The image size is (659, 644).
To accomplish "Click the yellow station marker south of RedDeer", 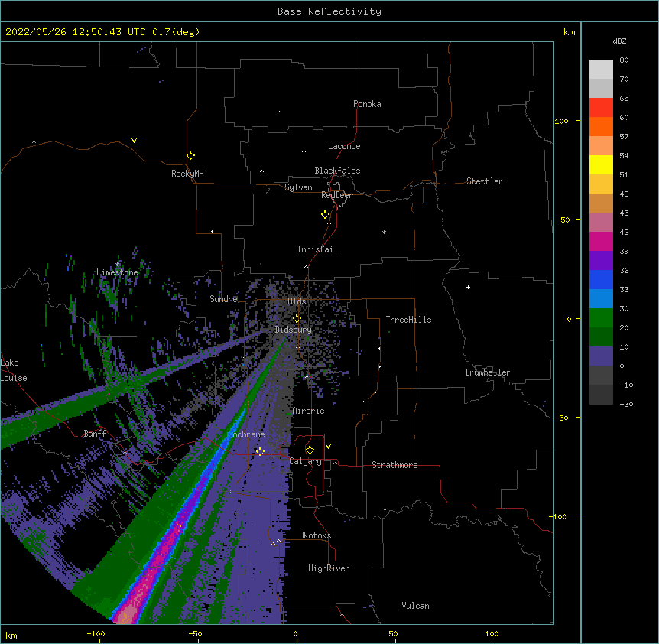I will (326, 215).
